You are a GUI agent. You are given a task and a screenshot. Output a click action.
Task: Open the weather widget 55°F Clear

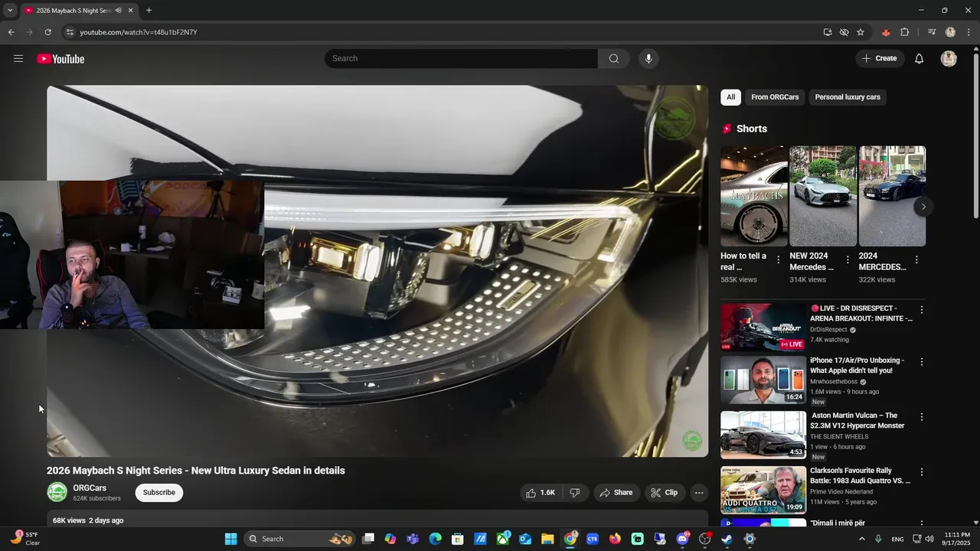pyautogui.click(x=24, y=539)
